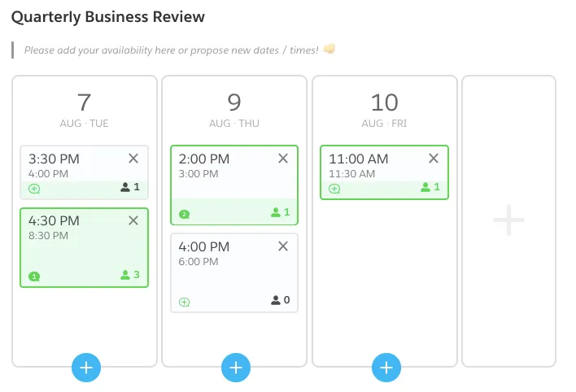Toggle availability for 2:00 PM to 3:00 PM
This screenshot has width=576, height=392.
tap(234, 185)
